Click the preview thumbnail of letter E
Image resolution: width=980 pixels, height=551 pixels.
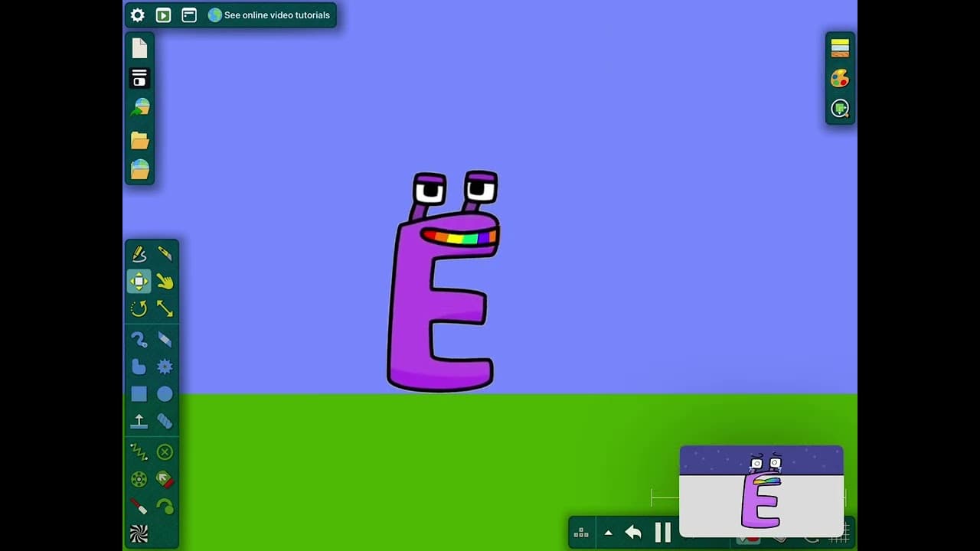(x=761, y=491)
